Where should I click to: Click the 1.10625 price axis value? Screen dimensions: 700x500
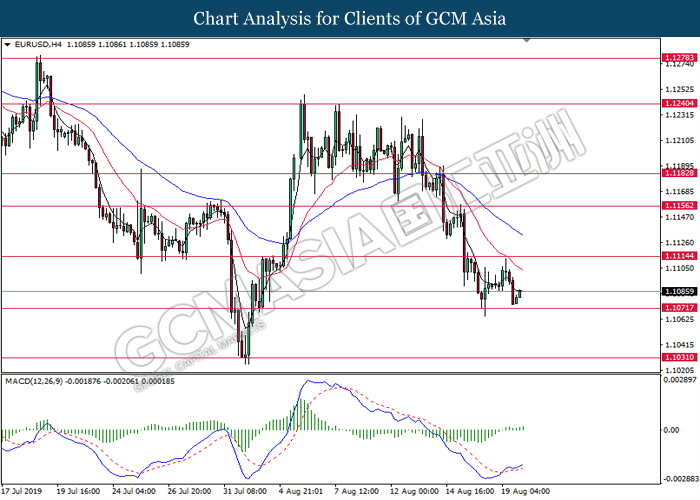coord(680,319)
